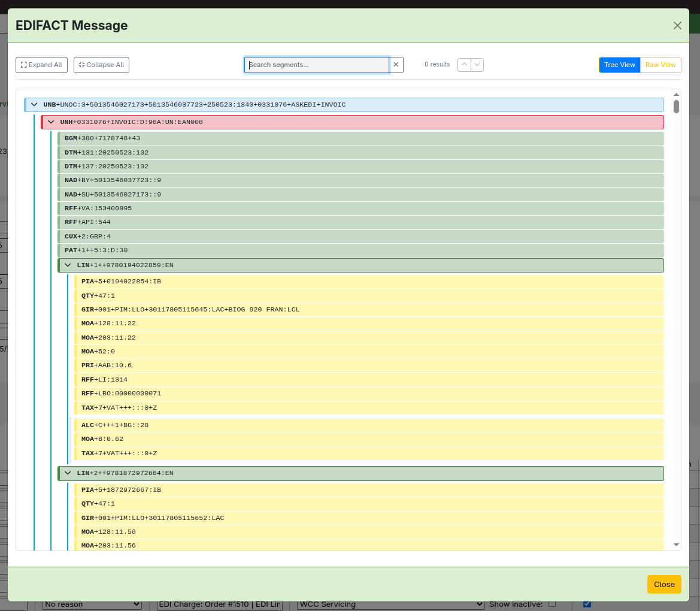The image size is (700, 611).
Task: Clear the search segments field with X
Action: click(x=396, y=65)
